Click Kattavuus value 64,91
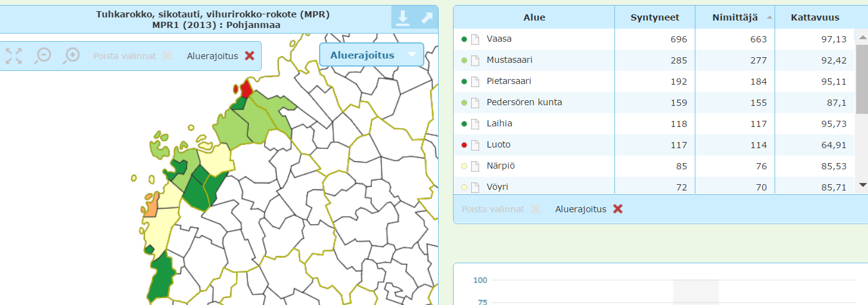Screen dimensions: 868x305 click(x=834, y=145)
